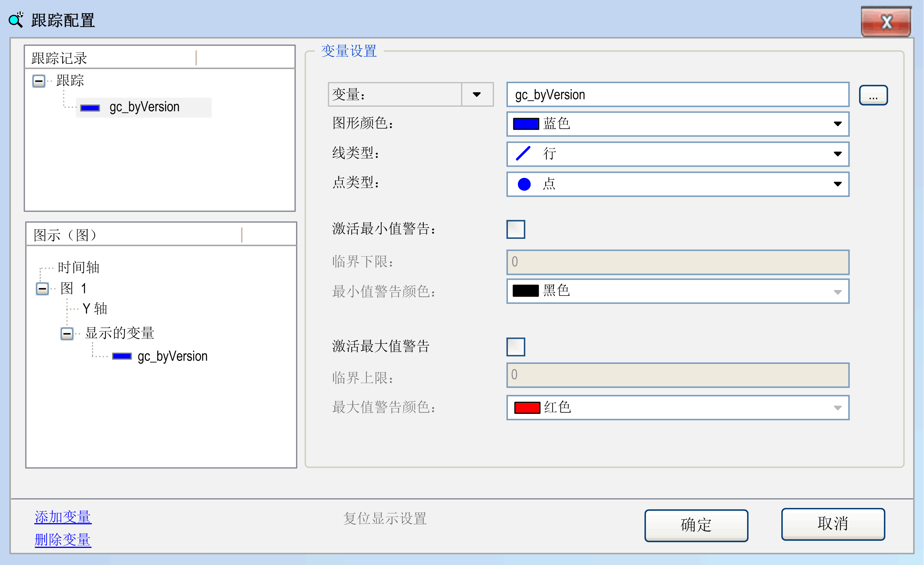Screen dimensions: 924x565
Task: Select Y 轴 under 图 1
Action: pyautogui.click(x=95, y=309)
